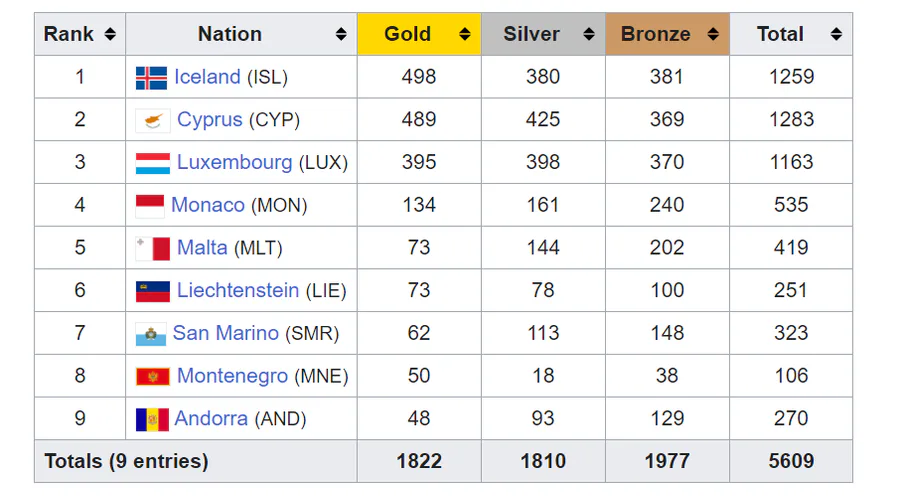Sort table by Rank column arrows
900x498 pixels.
click(110, 34)
